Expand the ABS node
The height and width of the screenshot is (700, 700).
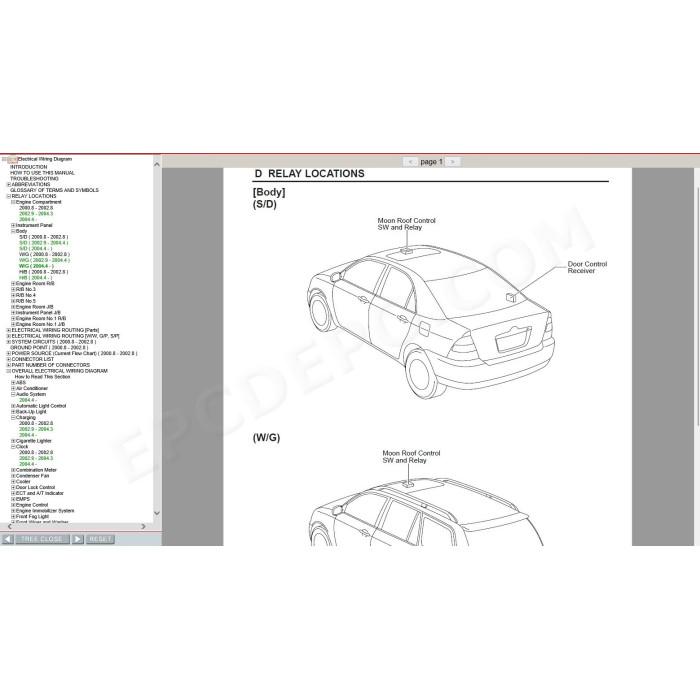13,383
